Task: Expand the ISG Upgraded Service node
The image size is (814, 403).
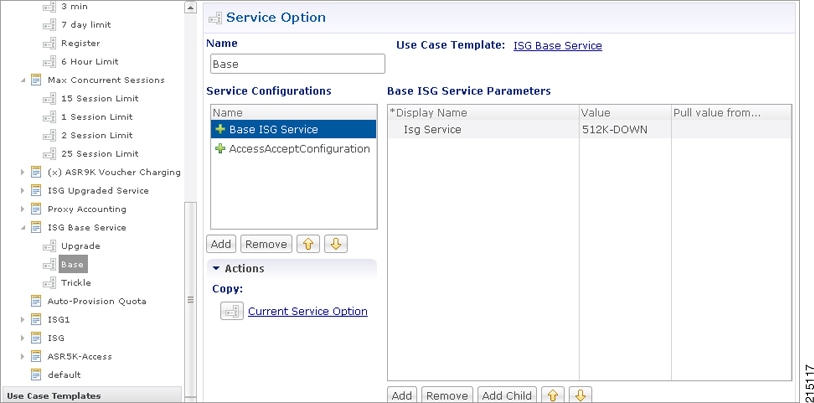Action: point(22,191)
